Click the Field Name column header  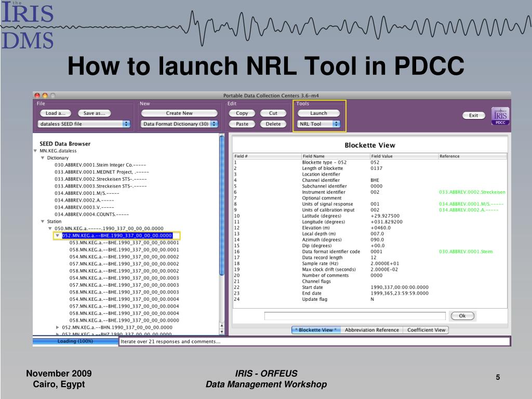(336, 156)
